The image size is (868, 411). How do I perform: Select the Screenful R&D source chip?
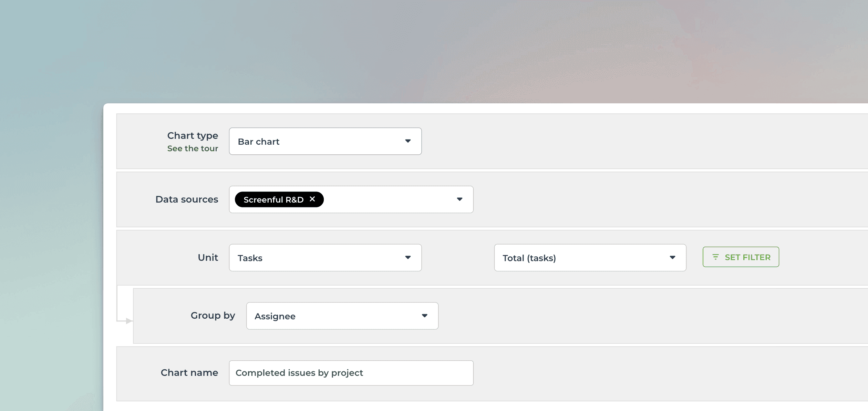[273, 199]
